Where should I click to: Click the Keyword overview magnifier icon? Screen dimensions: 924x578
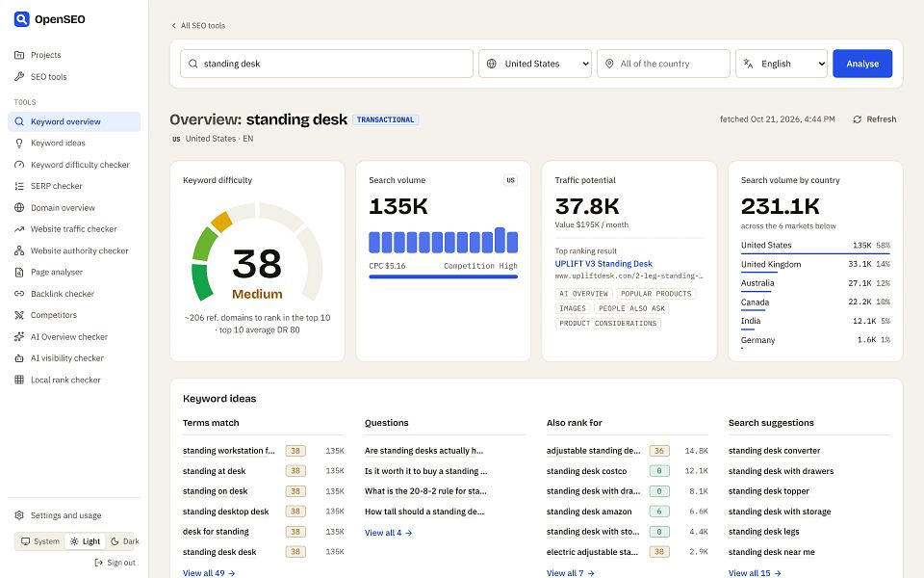coord(19,121)
